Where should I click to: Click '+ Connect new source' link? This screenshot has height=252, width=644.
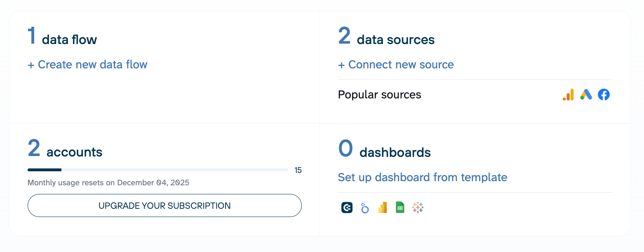396,65
